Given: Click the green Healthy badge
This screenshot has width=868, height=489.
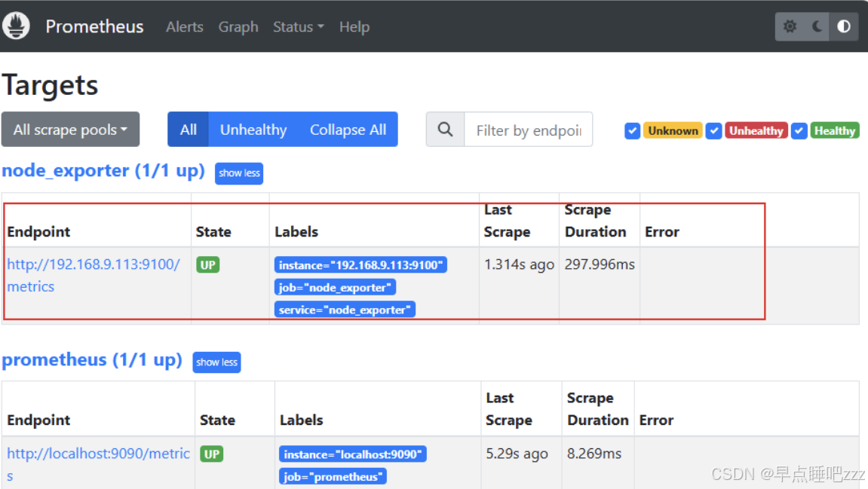Looking at the screenshot, I should (x=834, y=130).
